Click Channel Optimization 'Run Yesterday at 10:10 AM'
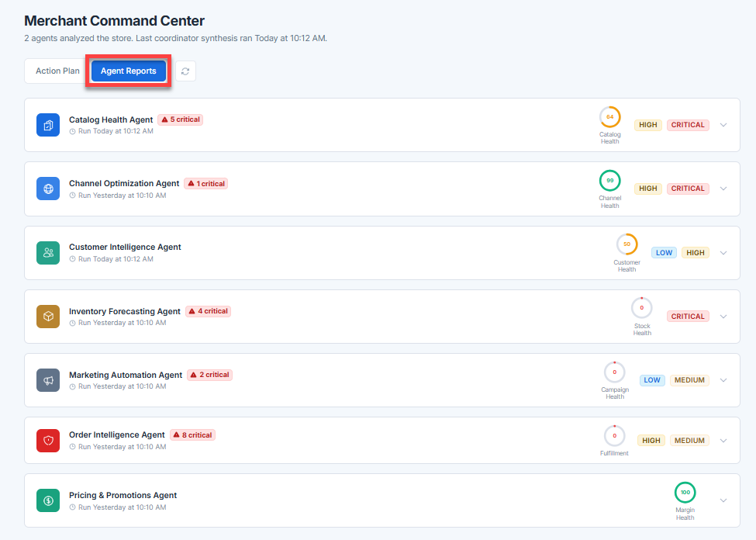The width and height of the screenshot is (756, 540). pyautogui.click(x=122, y=196)
